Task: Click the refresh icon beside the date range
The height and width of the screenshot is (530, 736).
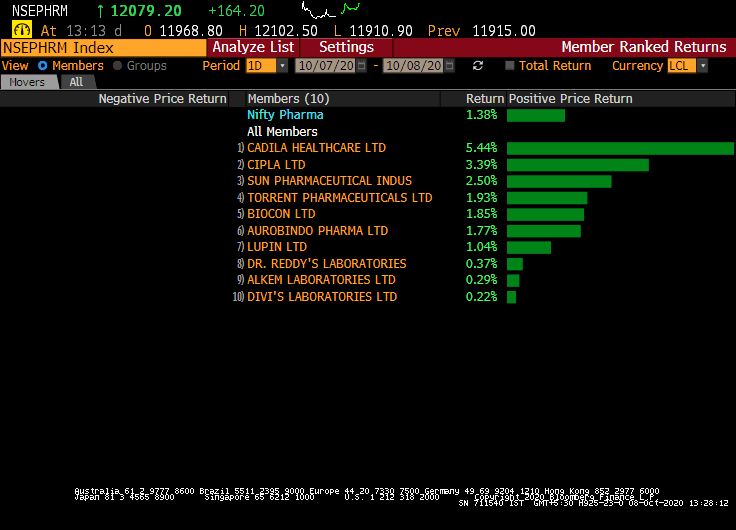Action: (478, 66)
